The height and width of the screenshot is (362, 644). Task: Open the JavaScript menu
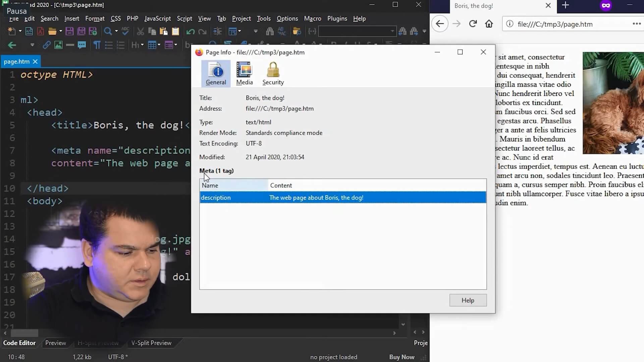point(157,18)
